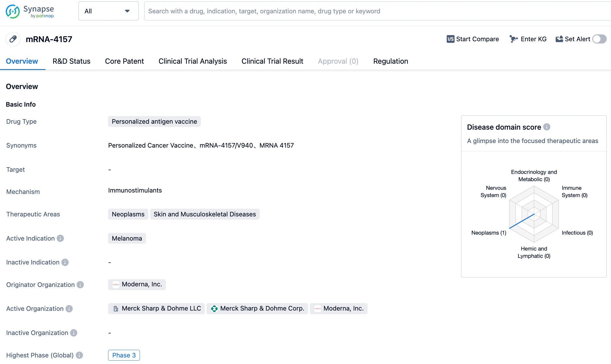
Task: Click the Personalized antigen vaccine tag
Action: click(154, 121)
